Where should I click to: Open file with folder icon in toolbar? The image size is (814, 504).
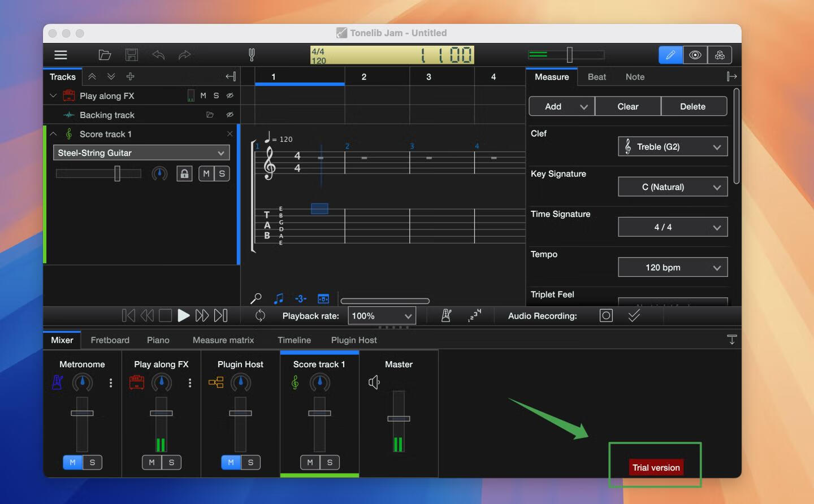(x=105, y=55)
